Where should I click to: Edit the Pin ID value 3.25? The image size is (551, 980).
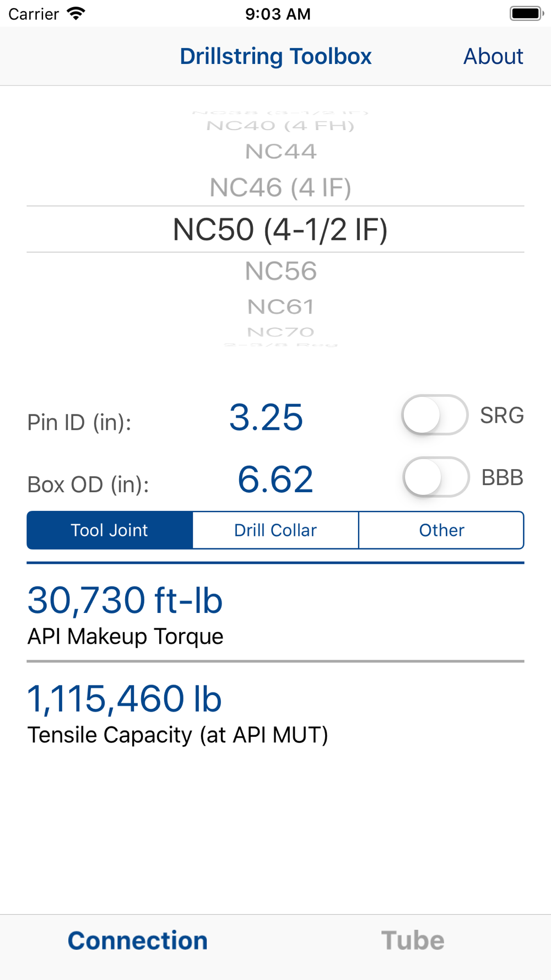pyautogui.click(x=266, y=417)
